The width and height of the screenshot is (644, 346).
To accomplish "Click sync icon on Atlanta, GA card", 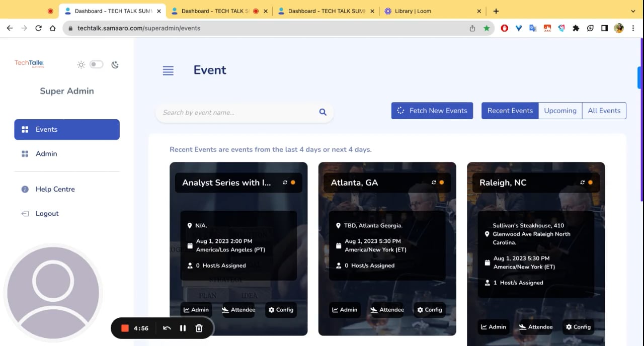I will (434, 183).
